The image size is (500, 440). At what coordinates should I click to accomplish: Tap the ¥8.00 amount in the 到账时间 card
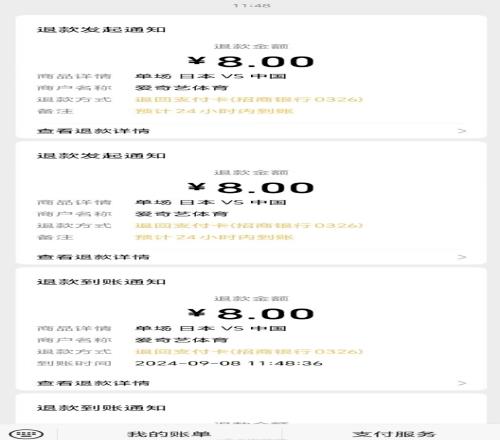pos(251,314)
